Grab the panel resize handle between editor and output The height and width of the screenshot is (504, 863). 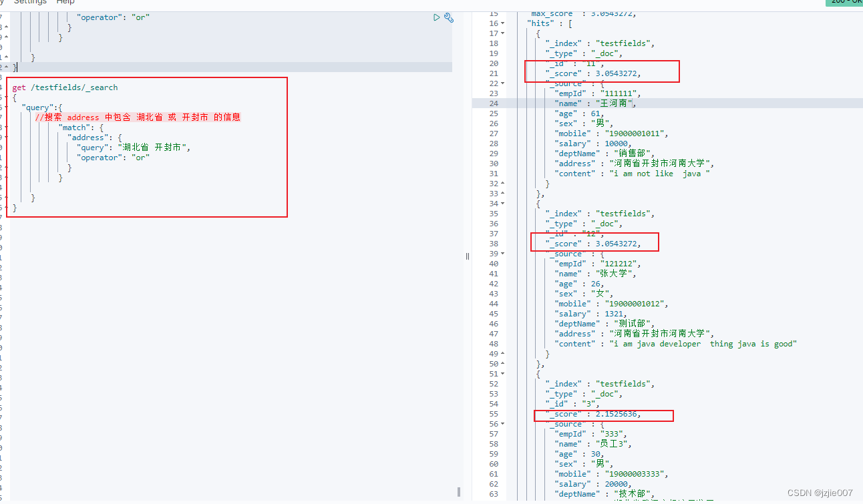tap(468, 256)
